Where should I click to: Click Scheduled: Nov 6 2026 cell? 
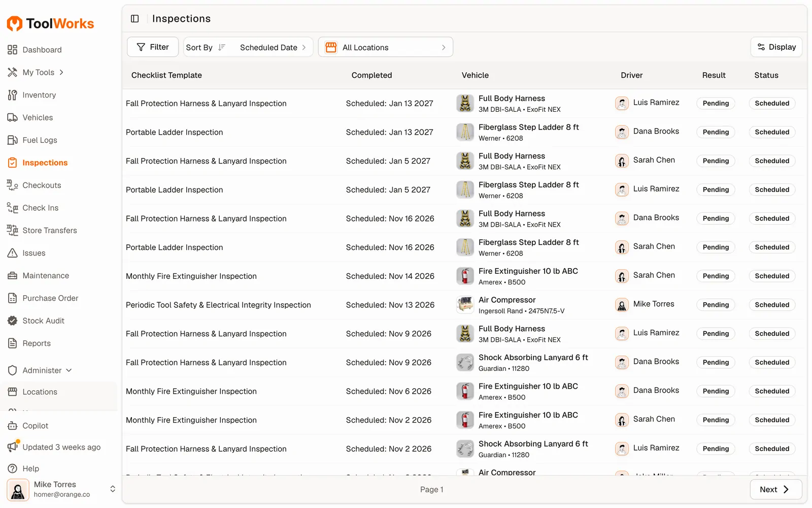(x=388, y=392)
